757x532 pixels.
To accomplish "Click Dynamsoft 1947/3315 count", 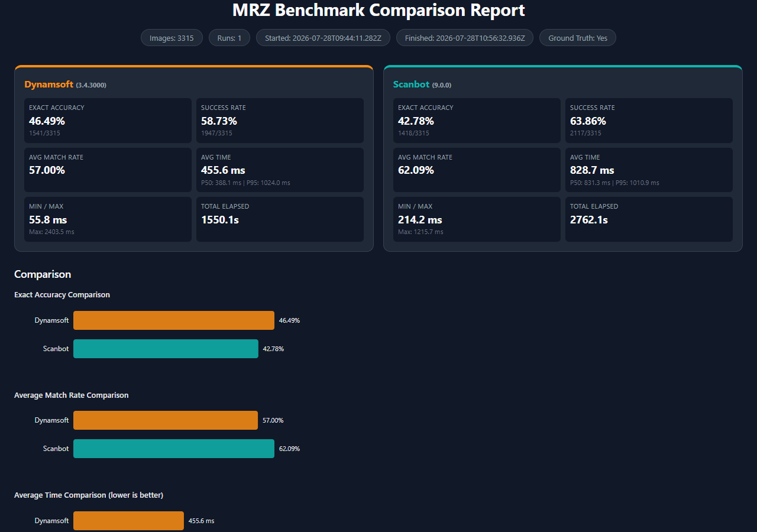I will pyautogui.click(x=216, y=133).
